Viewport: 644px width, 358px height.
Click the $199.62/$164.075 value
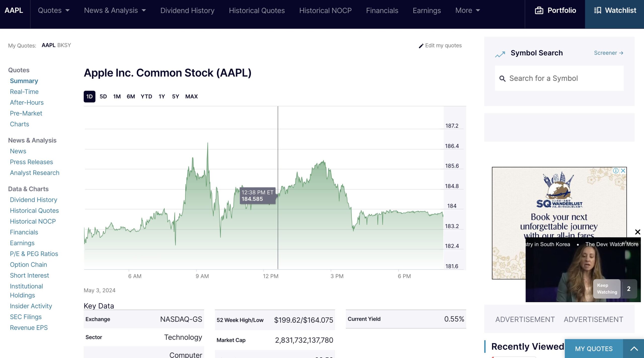click(x=303, y=320)
